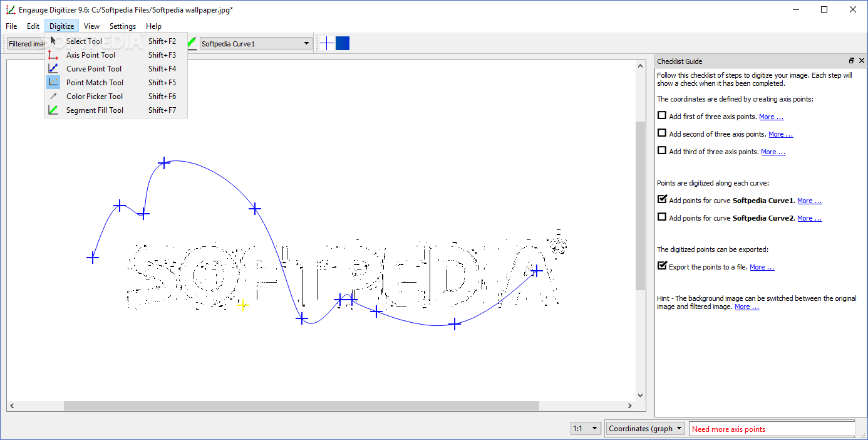Tick 'Add third of three axis points' checkbox
The height and width of the screenshot is (440, 868).
pyautogui.click(x=662, y=150)
